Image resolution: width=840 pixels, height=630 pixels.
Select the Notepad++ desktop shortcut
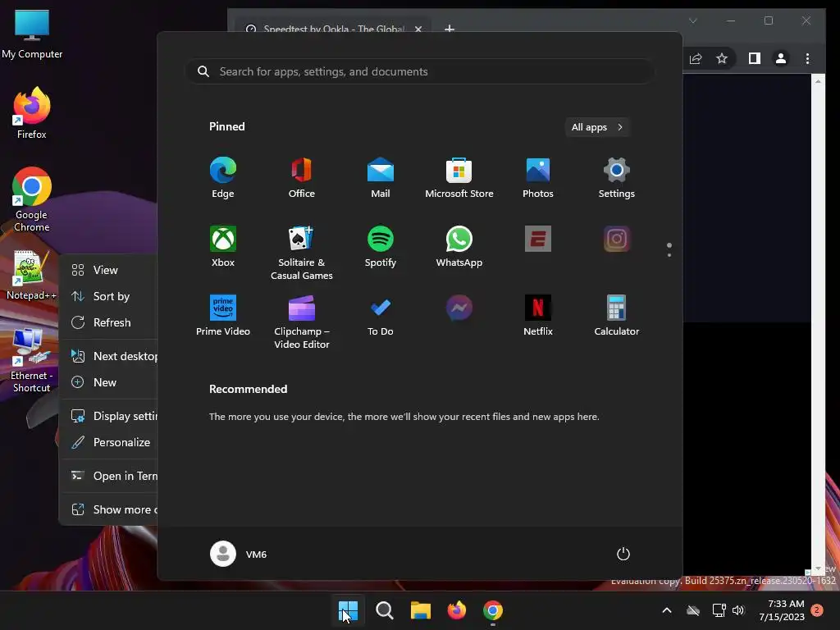tap(32, 276)
